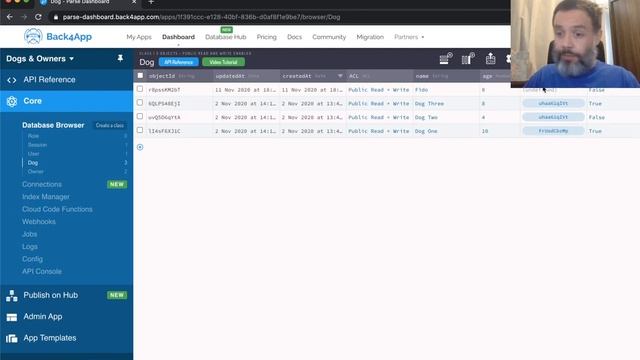The width and height of the screenshot is (640, 360).
Task: Open the User class
Action: pos(33,154)
